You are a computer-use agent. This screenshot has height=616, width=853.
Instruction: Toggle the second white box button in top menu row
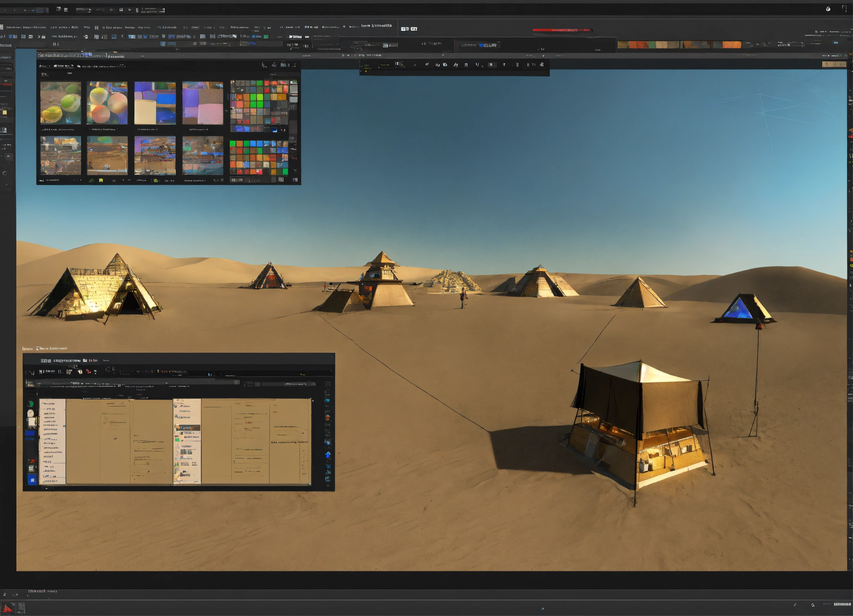point(414,29)
